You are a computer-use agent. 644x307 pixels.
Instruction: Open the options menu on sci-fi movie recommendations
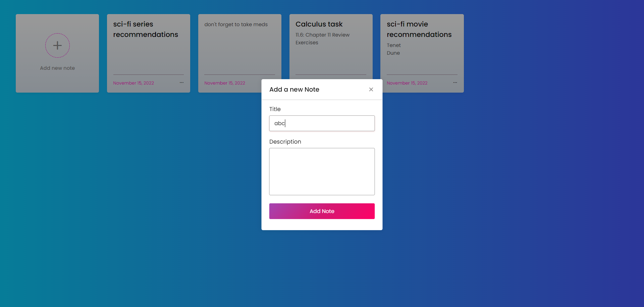[455, 82]
